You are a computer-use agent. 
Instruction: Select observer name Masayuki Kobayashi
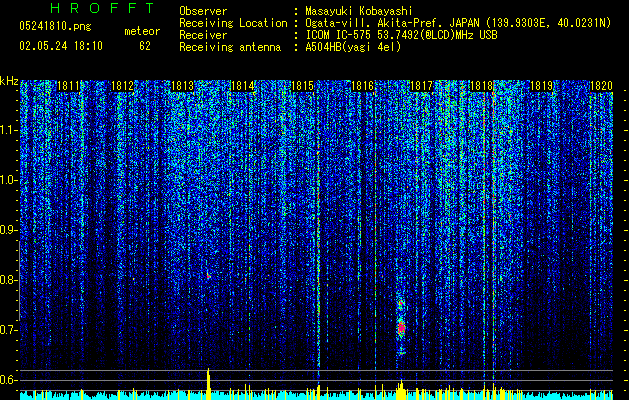(358, 11)
